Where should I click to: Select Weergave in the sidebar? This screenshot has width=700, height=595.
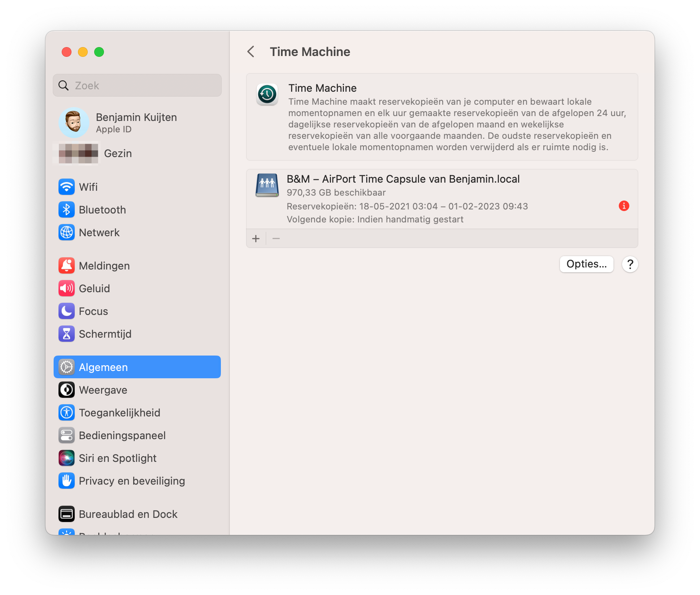coord(137,390)
